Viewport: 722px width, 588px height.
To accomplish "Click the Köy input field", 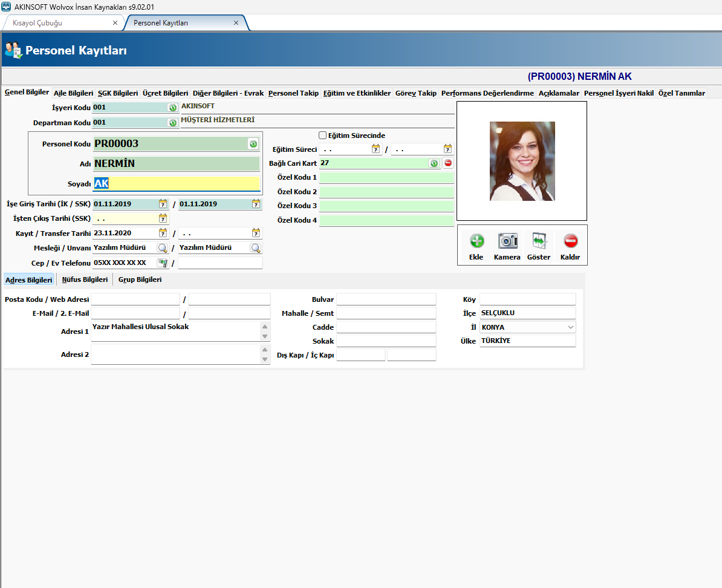I will point(528,299).
